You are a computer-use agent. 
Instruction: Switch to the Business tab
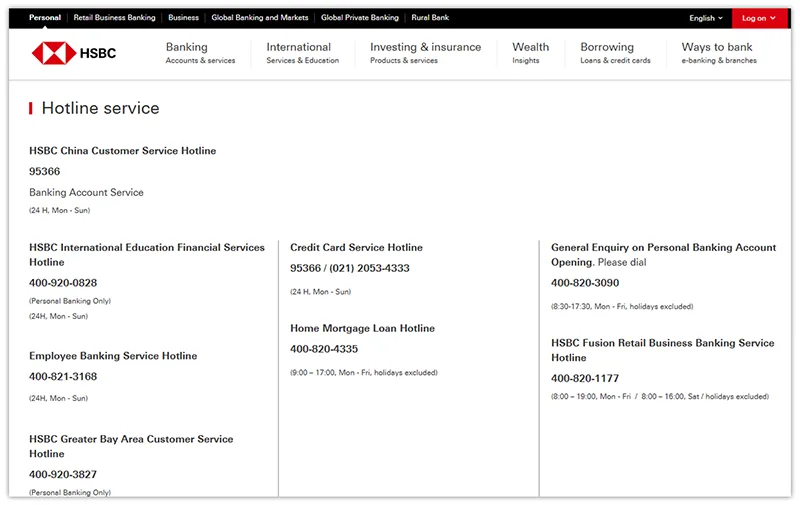coord(183,17)
